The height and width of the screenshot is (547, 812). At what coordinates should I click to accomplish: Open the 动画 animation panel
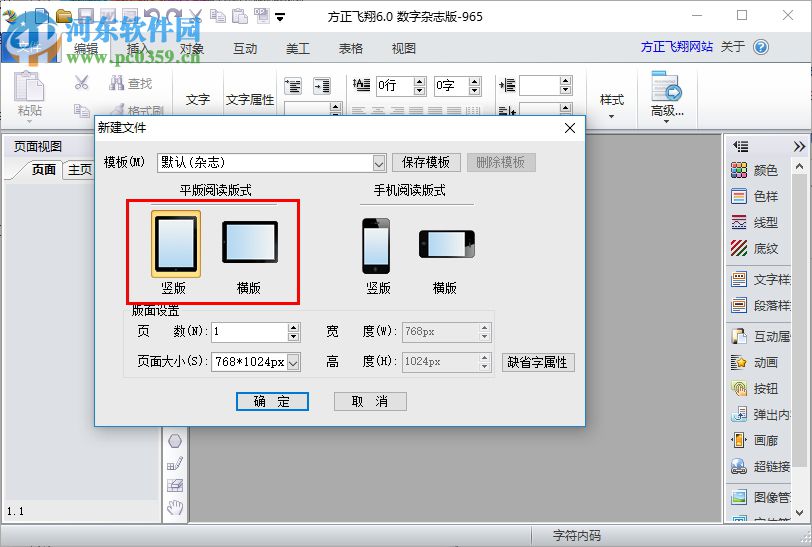755,363
